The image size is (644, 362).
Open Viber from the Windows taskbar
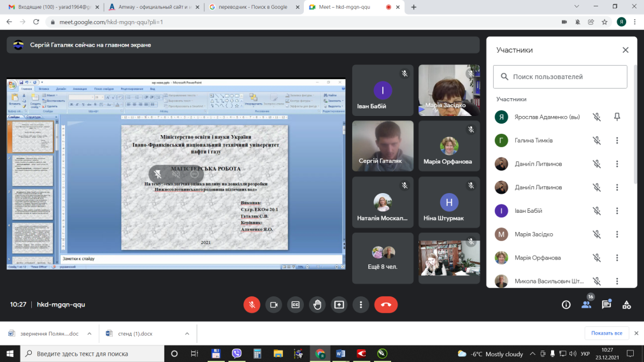tap(237, 354)
